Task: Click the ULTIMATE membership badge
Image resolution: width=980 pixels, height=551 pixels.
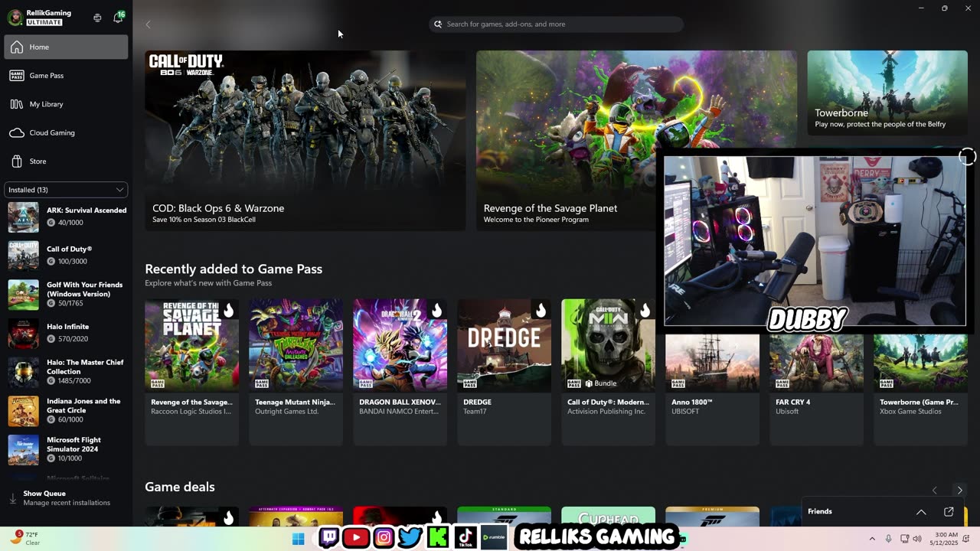Action: click(44, 22)
